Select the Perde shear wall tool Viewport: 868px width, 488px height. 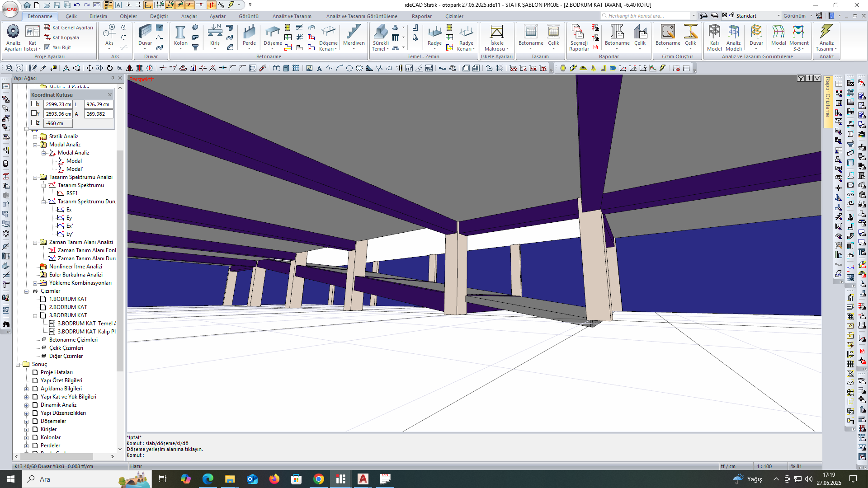[x=249, y=36]
